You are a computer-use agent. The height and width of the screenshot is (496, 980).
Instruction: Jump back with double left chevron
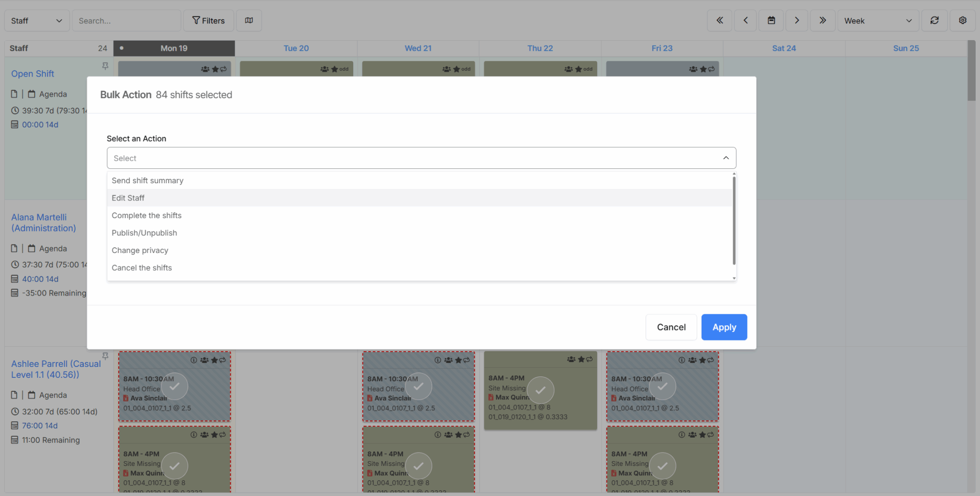click(x=720, y=21)
